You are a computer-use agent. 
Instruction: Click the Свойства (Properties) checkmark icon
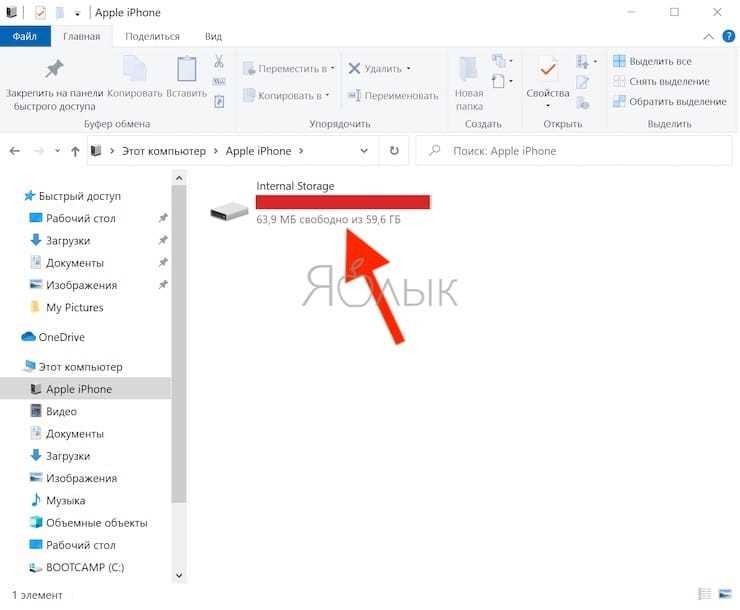click(547, 71)
